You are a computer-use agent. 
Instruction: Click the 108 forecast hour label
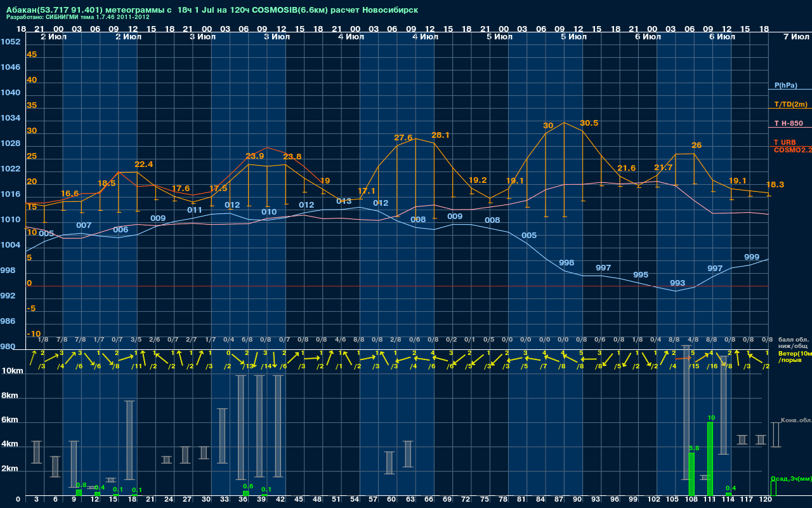coord(692,500)
